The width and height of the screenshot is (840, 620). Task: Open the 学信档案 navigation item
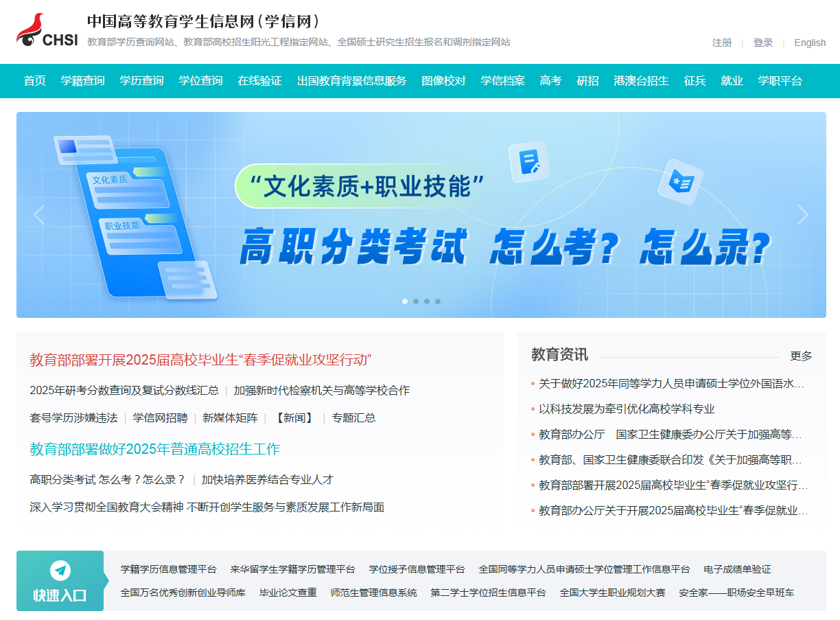502,81
